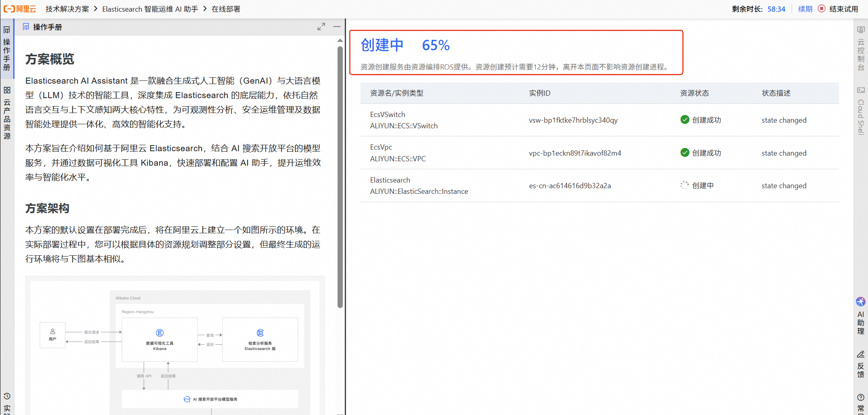Screen dimensions: 868x415
Task: Click the 创建中 progress title
Action: click(382, 45)
